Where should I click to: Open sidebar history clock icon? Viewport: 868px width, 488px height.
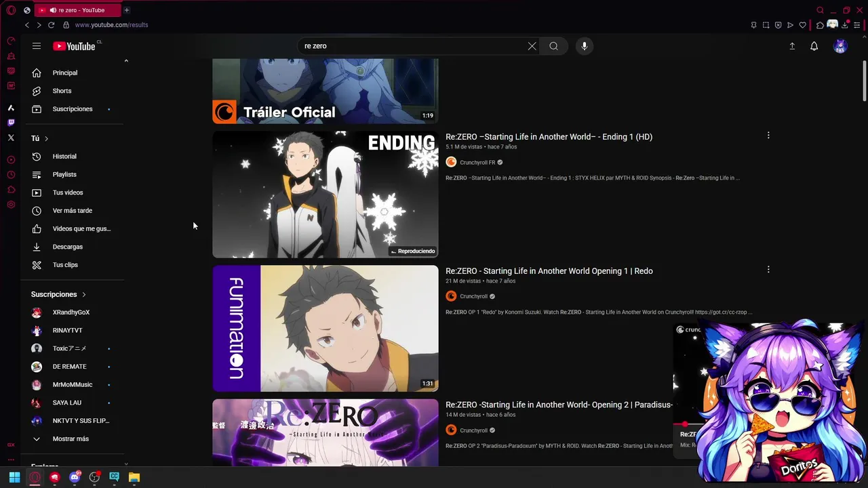(x=11, y=175)
